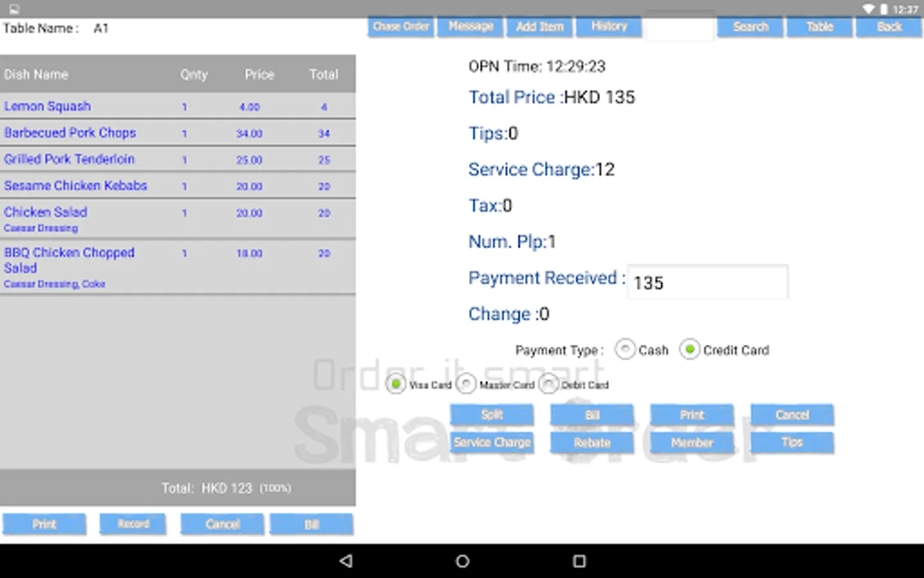924x578 pixels.
Task: Open the Message toolbar button
Action: pyautogui.click(x=471, y=27)
